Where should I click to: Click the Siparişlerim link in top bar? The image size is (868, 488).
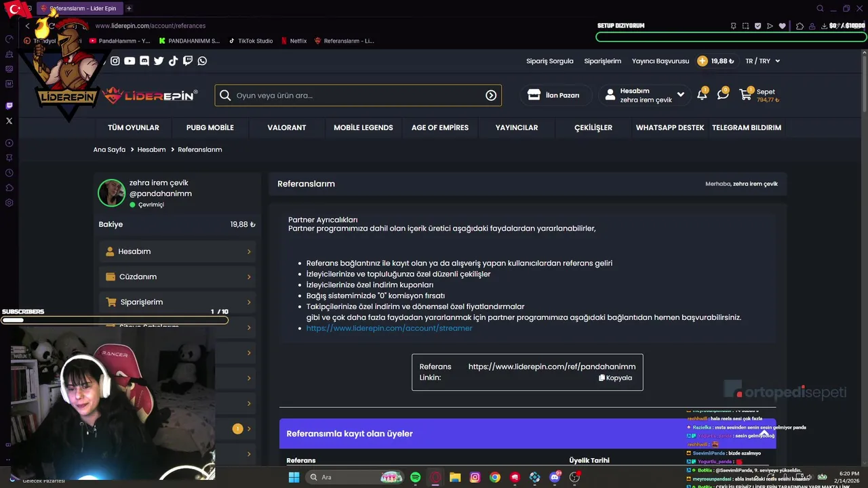603,61
